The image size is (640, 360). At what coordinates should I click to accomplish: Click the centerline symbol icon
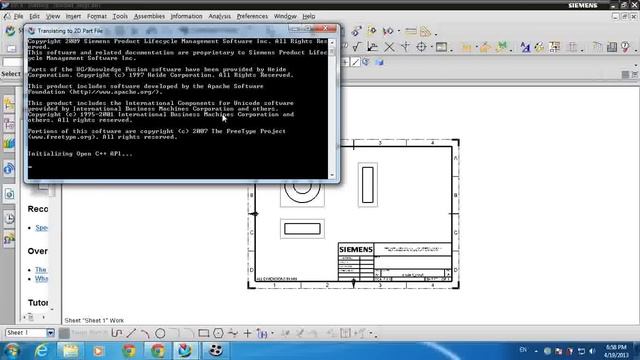pyautogui.click(x=405, y=47)
